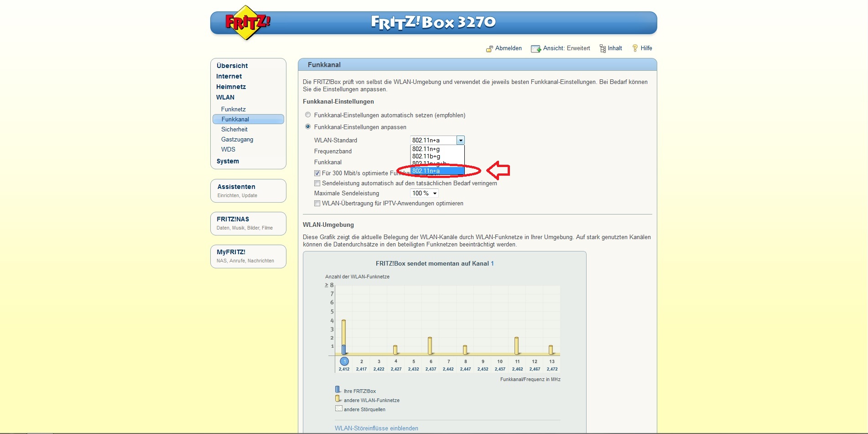Click the 2,462 frequency label

[x=517, y=369]
